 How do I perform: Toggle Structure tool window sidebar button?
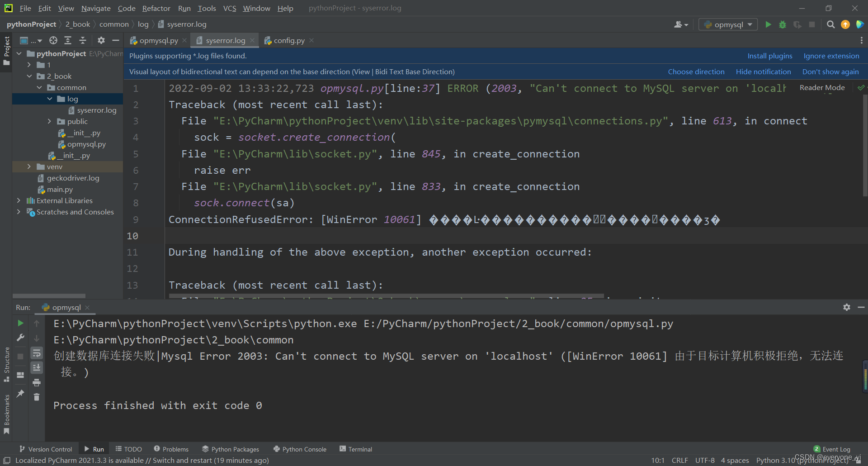tap(6, 364)
